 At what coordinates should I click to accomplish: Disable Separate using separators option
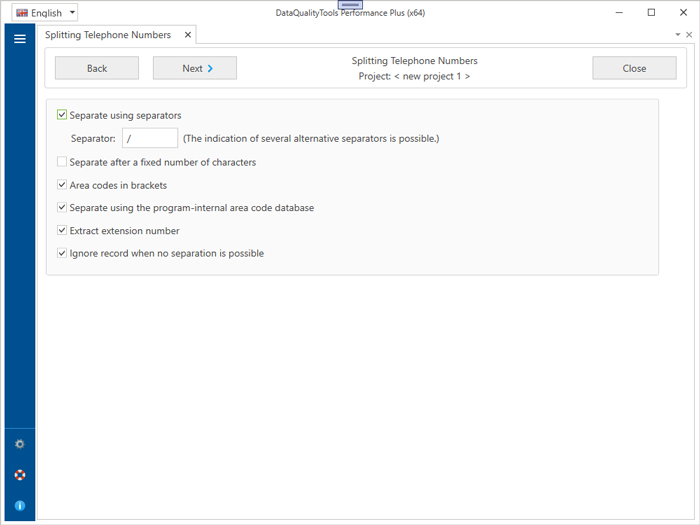[63, 115]
